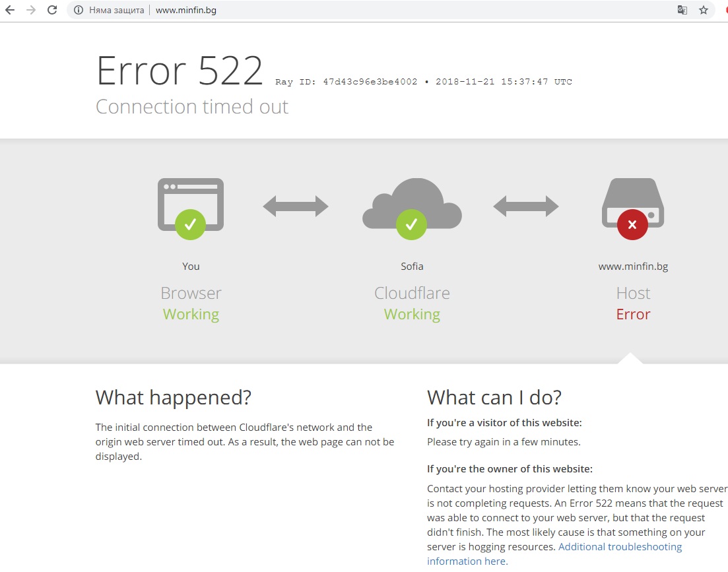The height and width of the screenshot is (572, 728).
Task: Click the 'Host' status label
Action: (633, 293)
